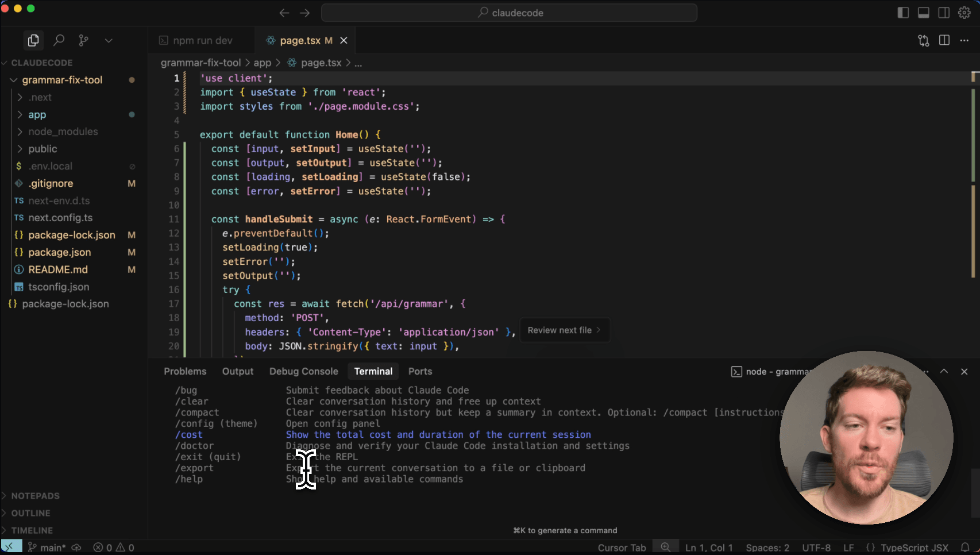
Task: Click the claudecode command center search field
Action: [x=509, y=13]
